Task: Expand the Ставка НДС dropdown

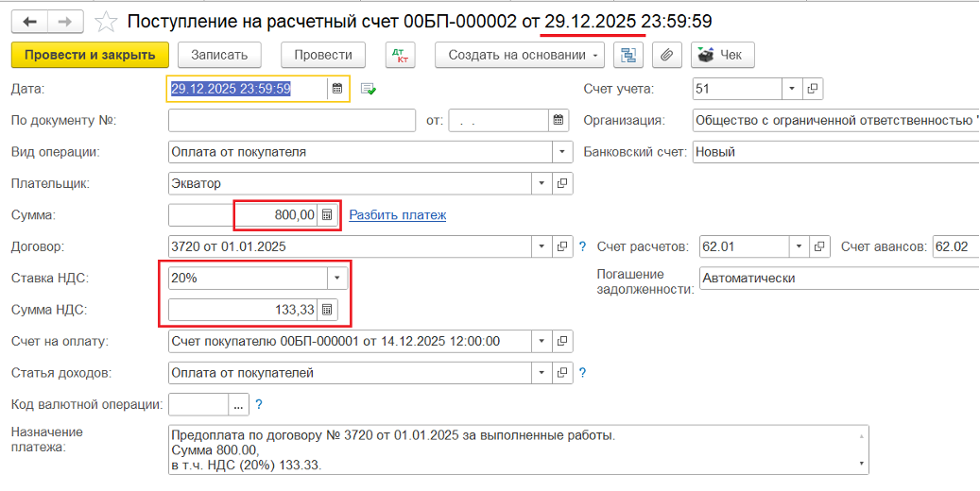Action: point(337,279)
